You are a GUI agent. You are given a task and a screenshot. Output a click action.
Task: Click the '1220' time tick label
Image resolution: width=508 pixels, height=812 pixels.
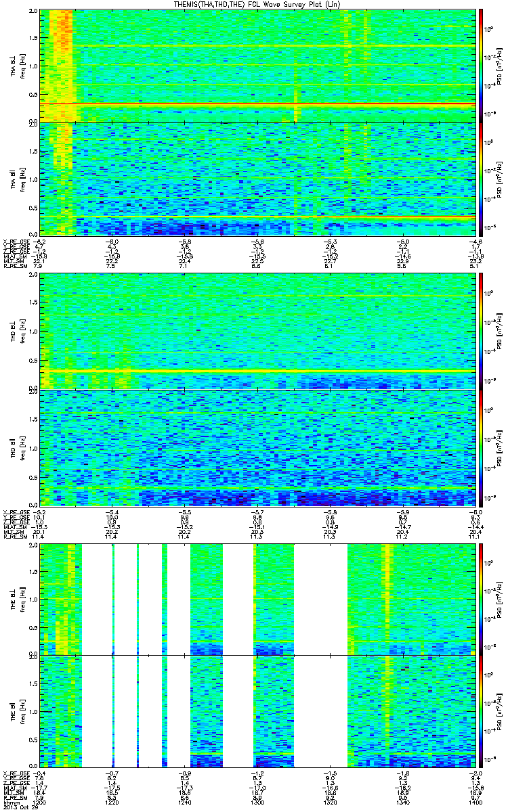112,802
